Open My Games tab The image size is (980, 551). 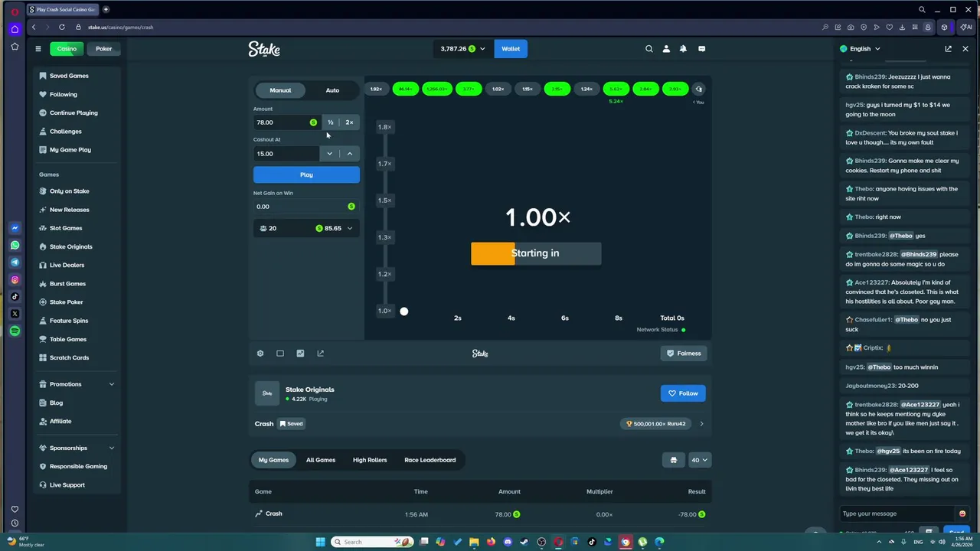273,460
